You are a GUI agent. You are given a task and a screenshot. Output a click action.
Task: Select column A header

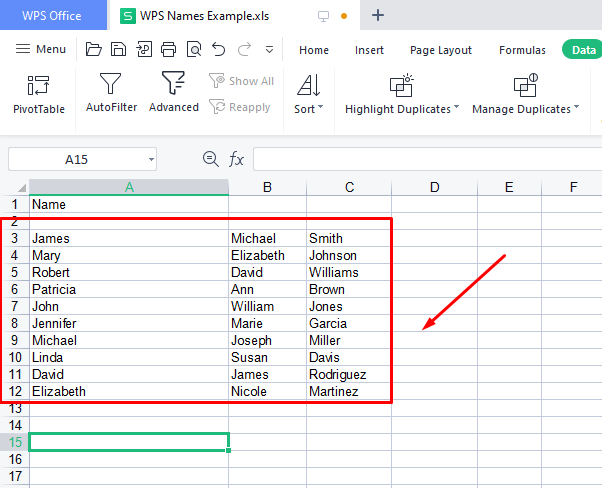click(x=129, y=187)
